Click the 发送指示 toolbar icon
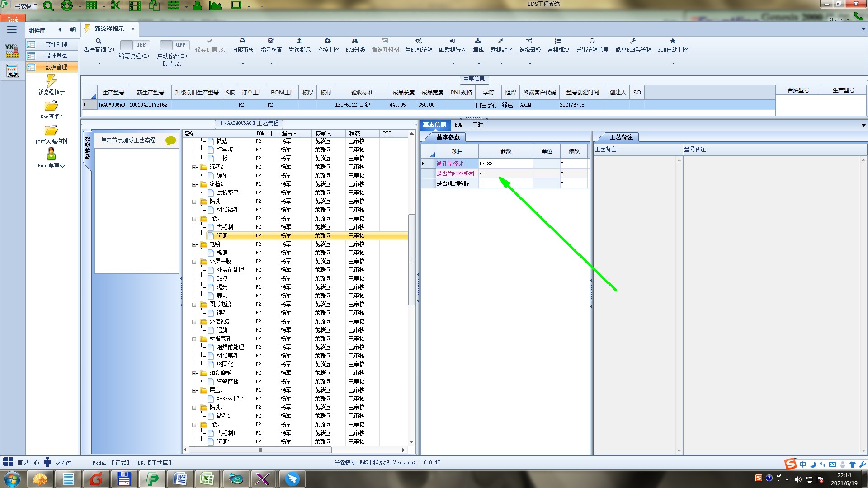 (x=299, y=41)
